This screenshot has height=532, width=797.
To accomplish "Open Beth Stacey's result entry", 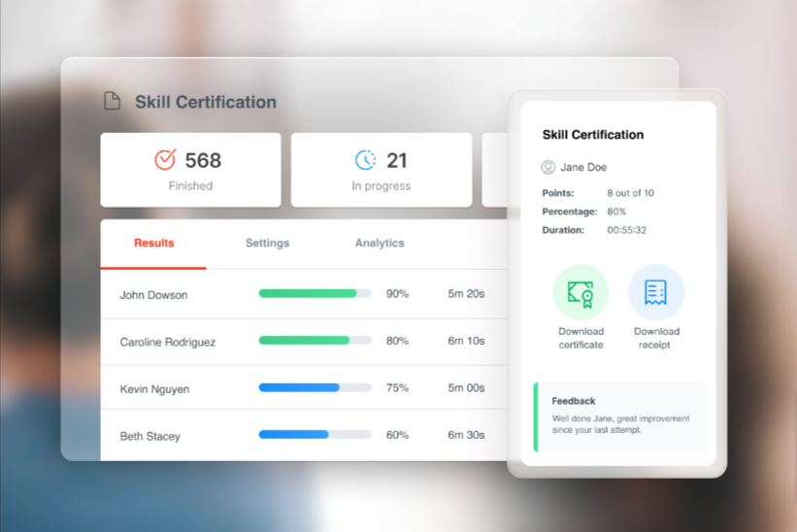I will pos(149,437).
